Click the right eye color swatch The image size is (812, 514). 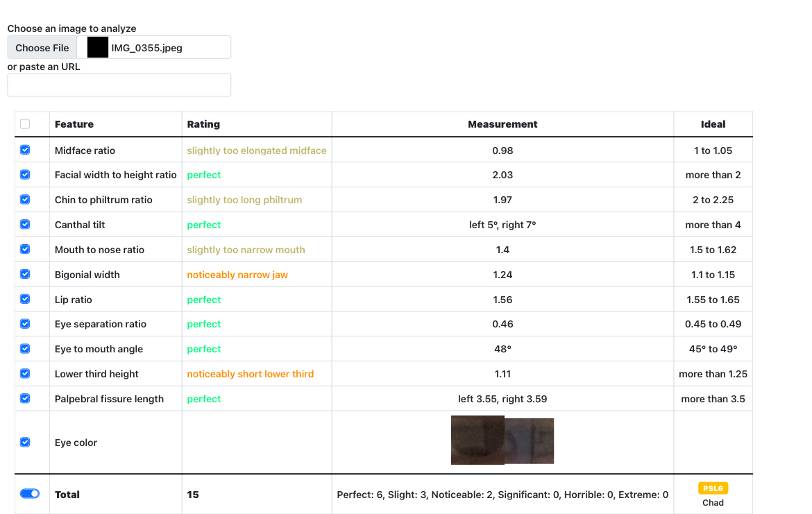point(530,441)
